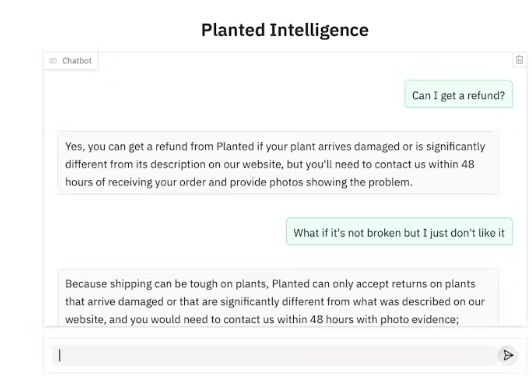
Task: Click the line 'hours of receiving your order'
Action: click(239, 182)
